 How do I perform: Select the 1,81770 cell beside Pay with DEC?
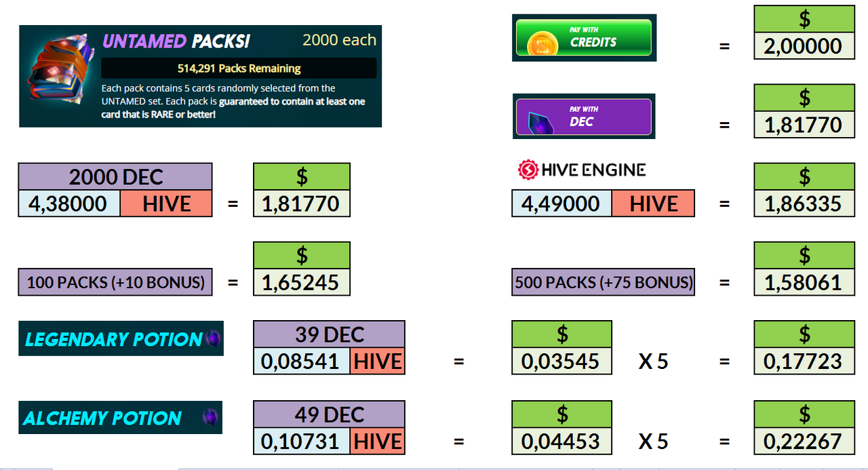(x=804, y=125)
